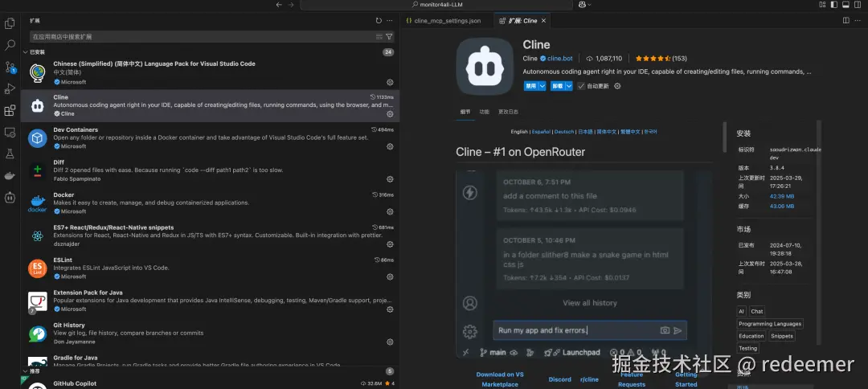Open manage gear for Diff extension
The height and width of the screenshot is (389, 868).
point(390,179)
